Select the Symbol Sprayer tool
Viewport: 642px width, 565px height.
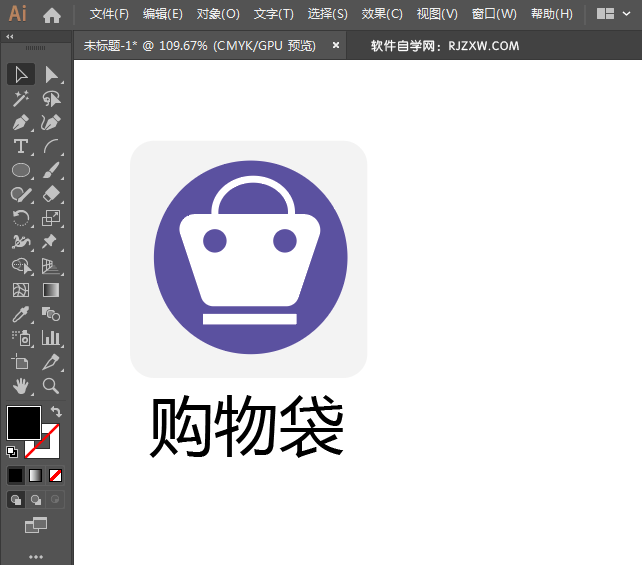[21, 338]
